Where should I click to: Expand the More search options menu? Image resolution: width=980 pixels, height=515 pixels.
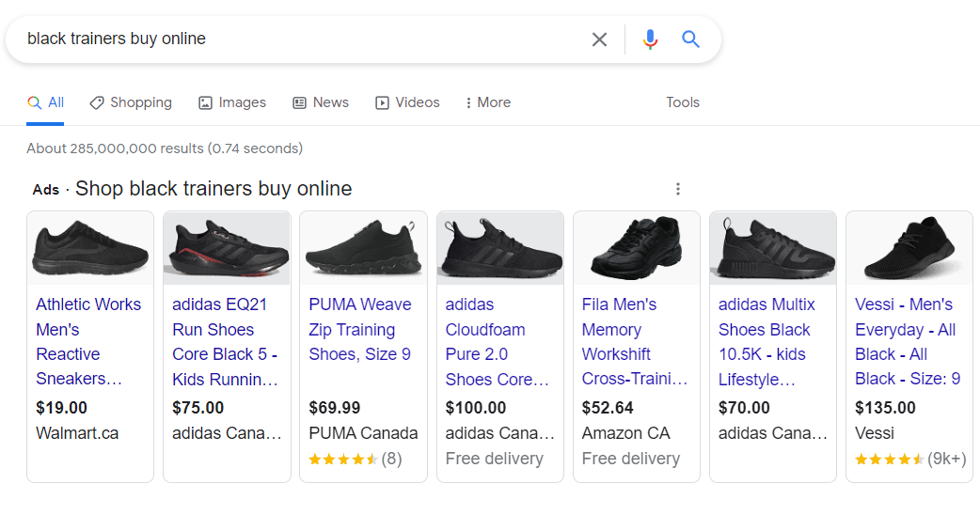coord(487,102)
